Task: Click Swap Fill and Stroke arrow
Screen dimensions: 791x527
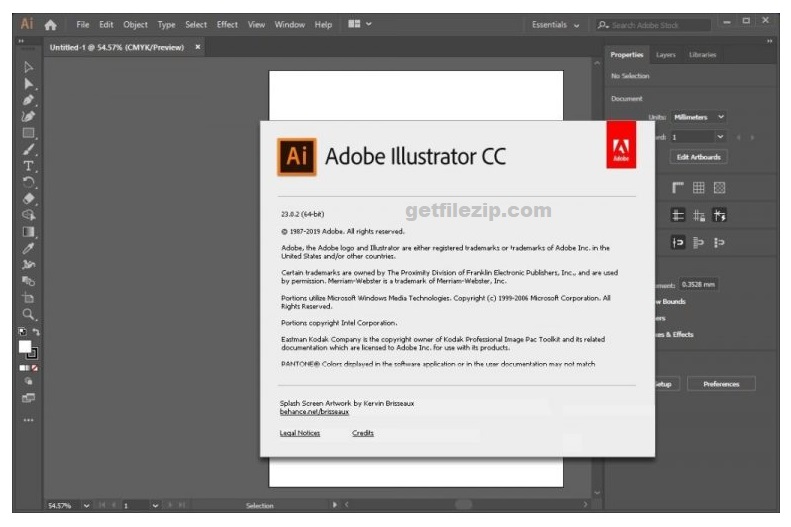Action: [36, 331]
